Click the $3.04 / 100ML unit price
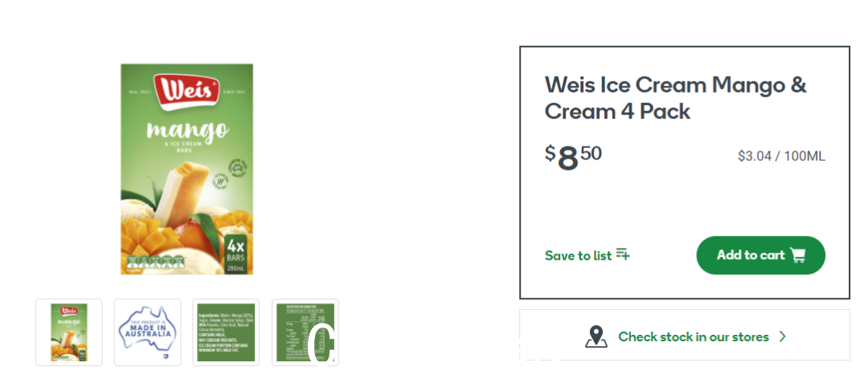The image size is (868, 371). click(x=781, y=156)
